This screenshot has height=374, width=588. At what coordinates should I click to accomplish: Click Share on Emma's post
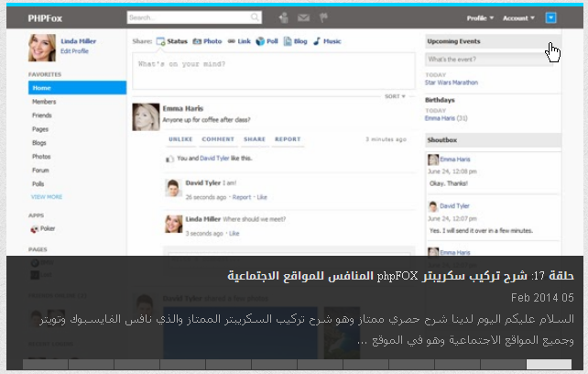(255, 139)
